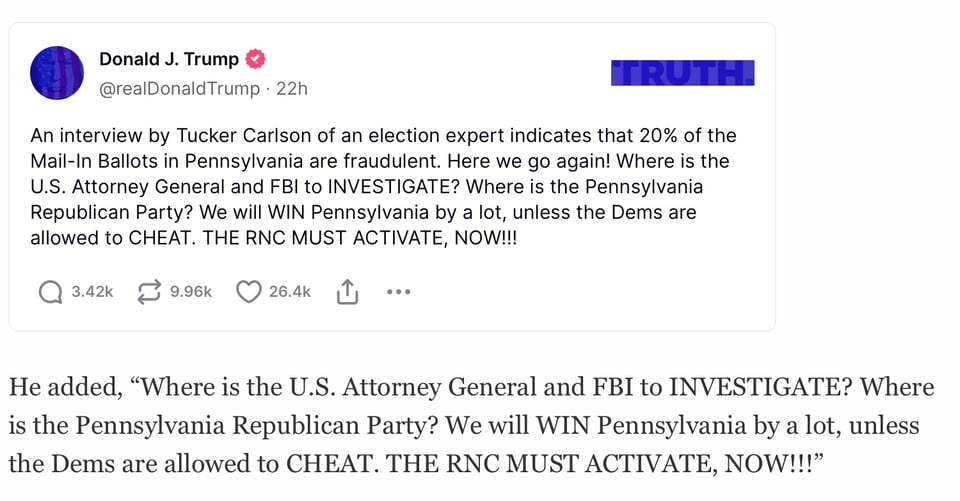This screenshot has width=960, height=501.
Task: Open the @realDonaldTrump handle link
Action: point(179,88)
